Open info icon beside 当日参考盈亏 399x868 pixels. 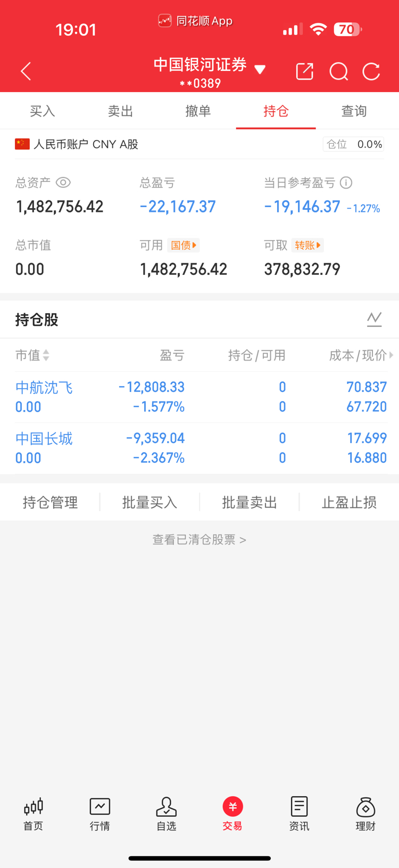click(346, 183)
